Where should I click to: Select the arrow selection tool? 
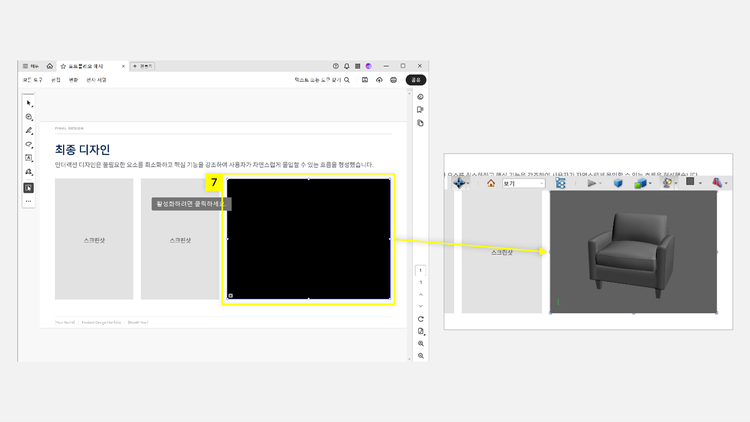[29, 103]
